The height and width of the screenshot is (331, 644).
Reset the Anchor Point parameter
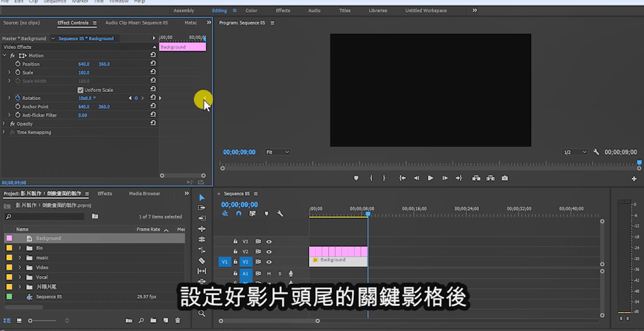pyautogui.click(x=153, y=106)
